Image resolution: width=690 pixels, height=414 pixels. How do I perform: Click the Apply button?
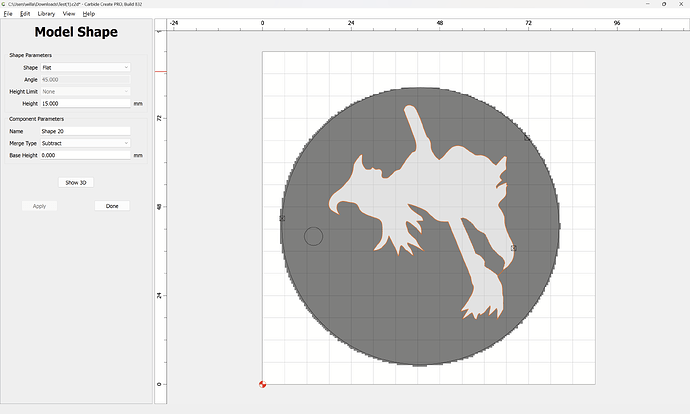click(x=39, y=206)
